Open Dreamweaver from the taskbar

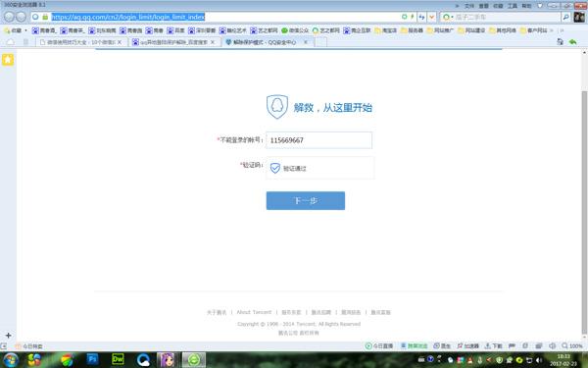(x=118, y=360)
